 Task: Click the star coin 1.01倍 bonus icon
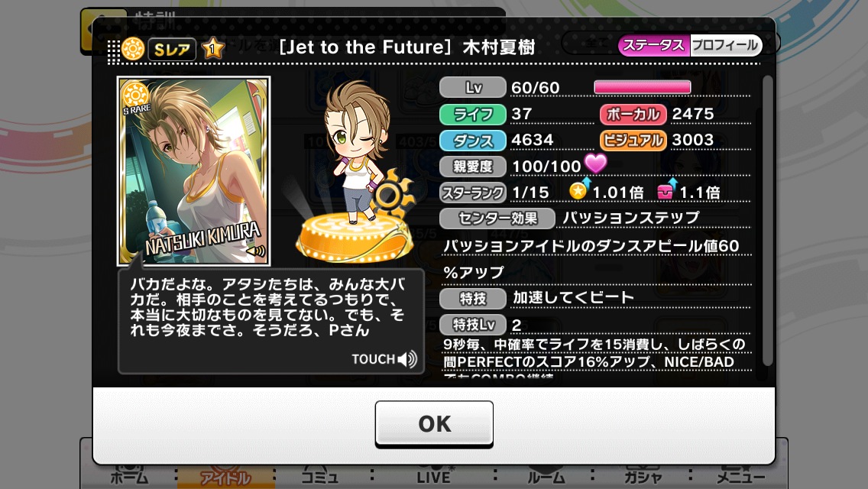pos(579,190)
